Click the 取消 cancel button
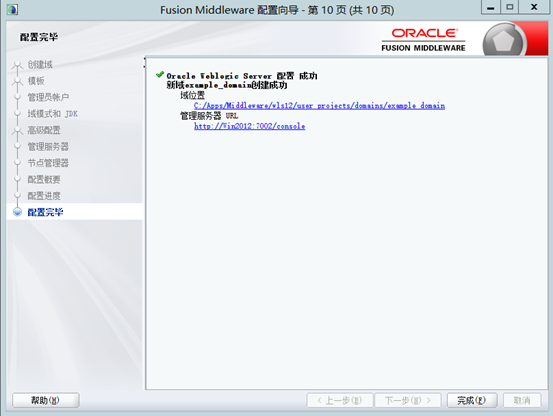This screenshot has height=416, width=553. pyautogui.click(x=522, y=400)
